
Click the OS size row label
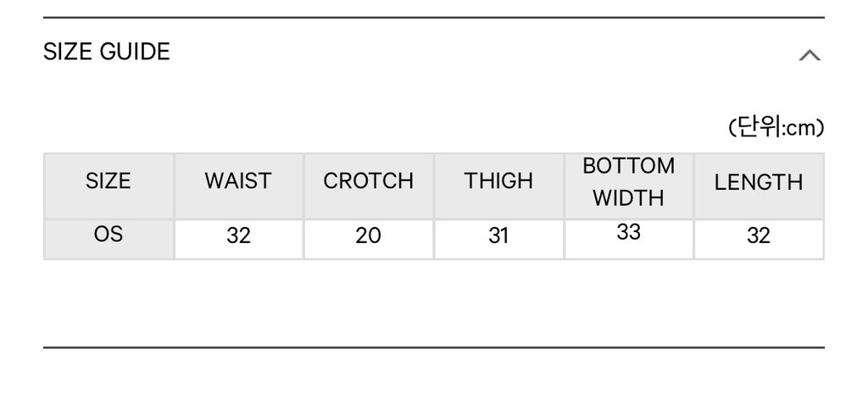coord(108,239)
